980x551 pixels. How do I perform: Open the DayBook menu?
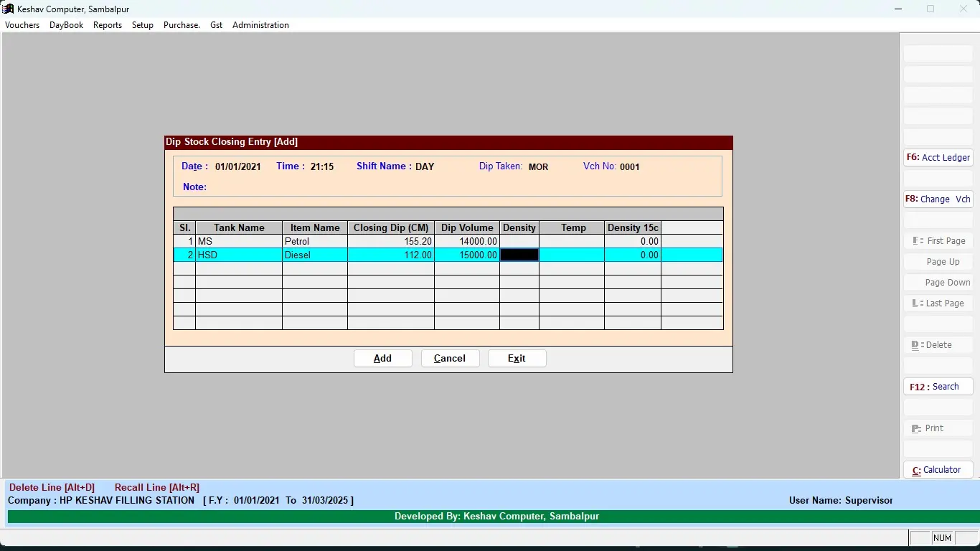tap(66, 25)
